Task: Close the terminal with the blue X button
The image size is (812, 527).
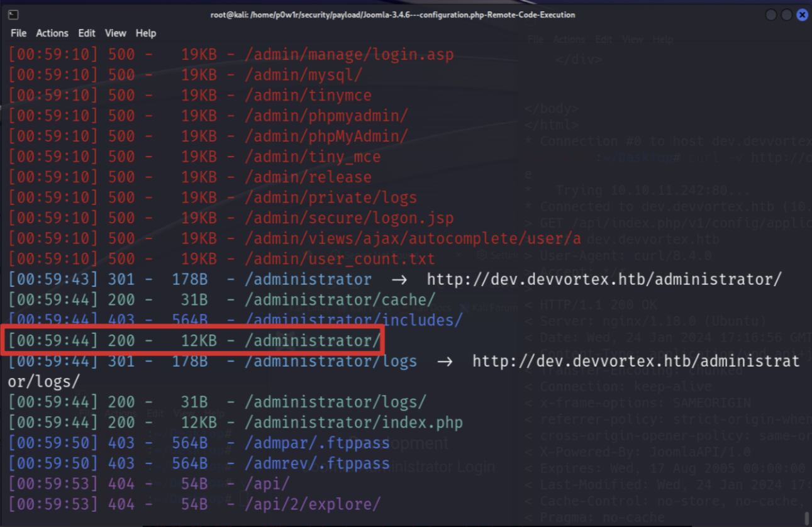Action: tap(802, 15)
